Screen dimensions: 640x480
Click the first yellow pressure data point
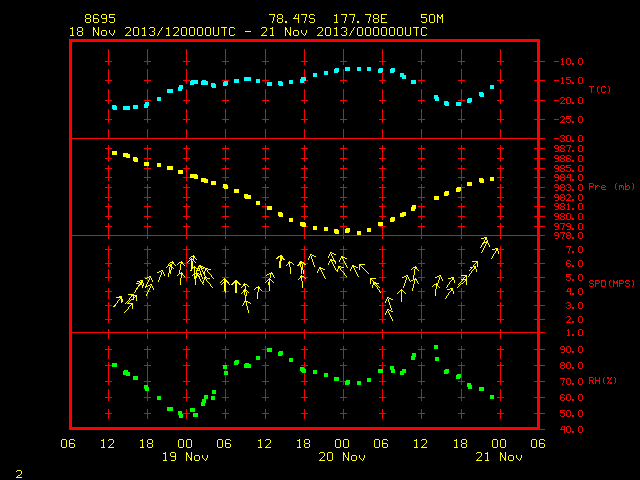point(114,153)
